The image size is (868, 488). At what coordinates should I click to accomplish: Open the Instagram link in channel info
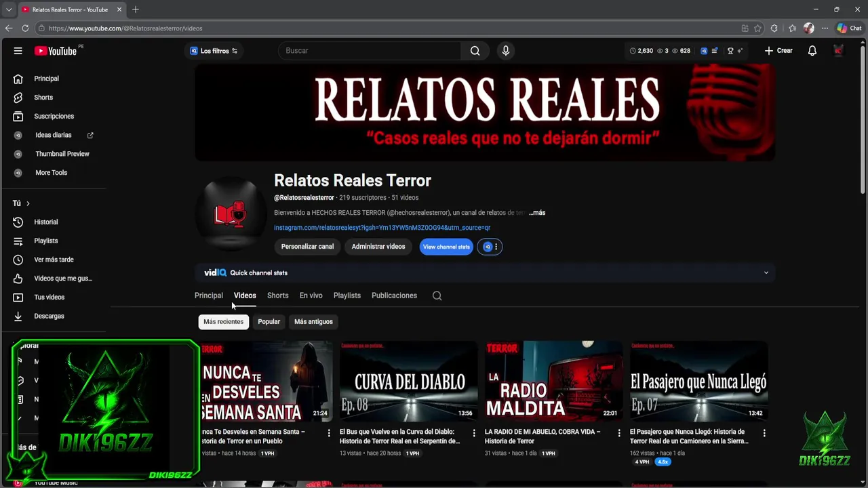pos(382,228)
